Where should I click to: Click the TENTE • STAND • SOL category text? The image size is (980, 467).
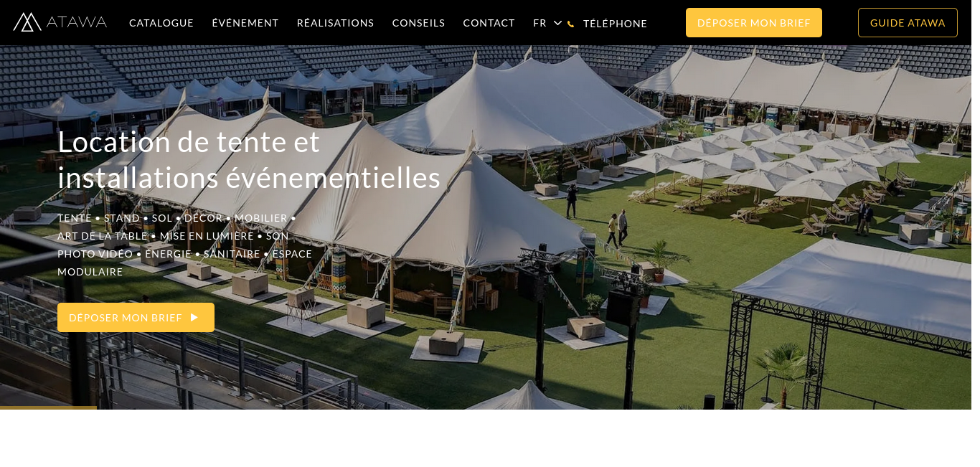pyautogui.click(x=176, y=218)
